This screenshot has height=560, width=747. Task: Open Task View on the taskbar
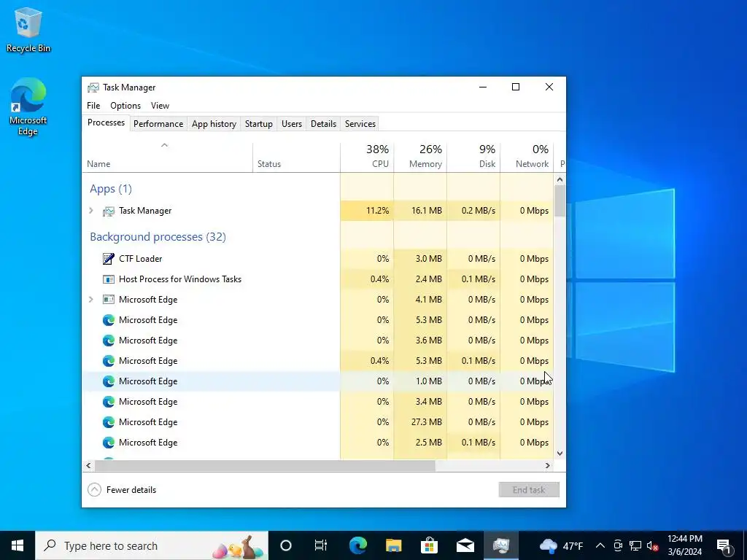pos(321,545)
